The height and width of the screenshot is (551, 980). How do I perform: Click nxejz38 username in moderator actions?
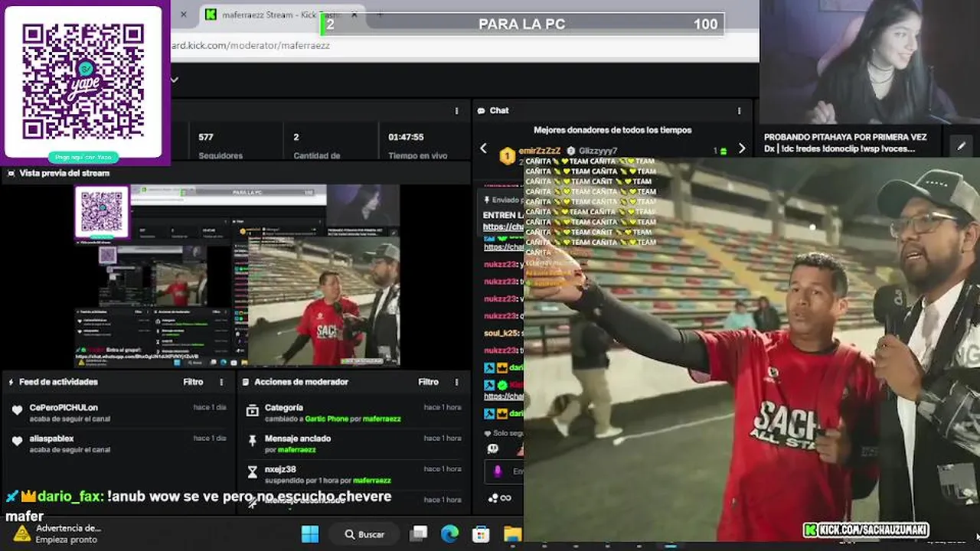[280, 469]
